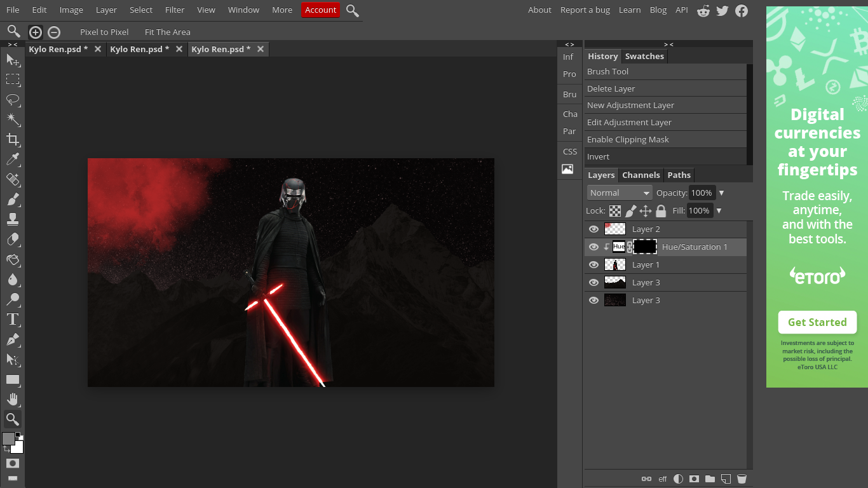This screenshot has height=488, width=868.
Task: Click Get Started in the eToro ad
Action: (x=817, y=322)
